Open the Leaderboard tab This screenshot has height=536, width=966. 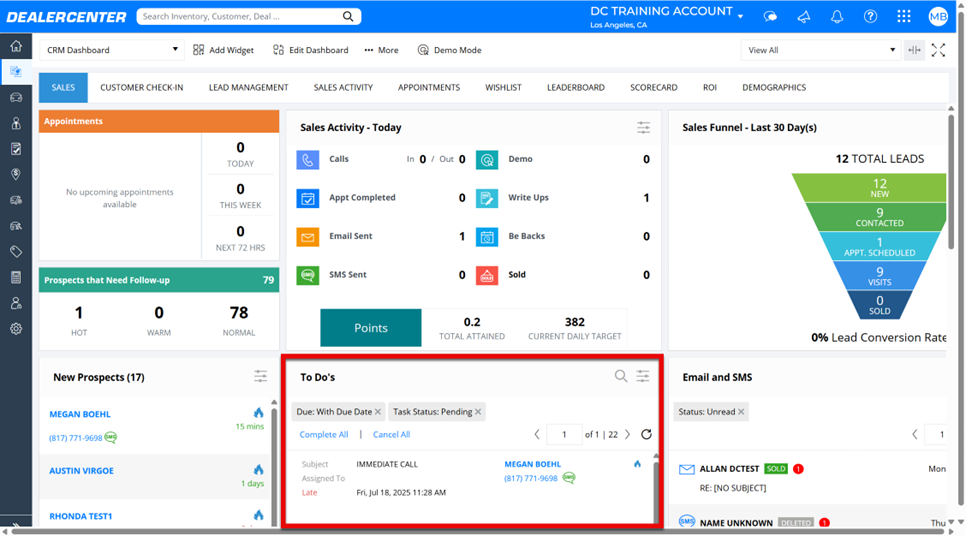click(575, 88)
